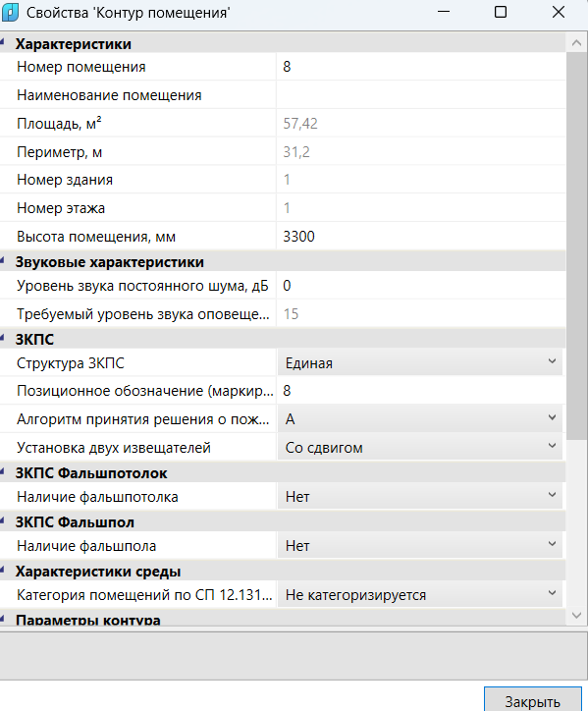Open the Структура ЗКПС dropdown
The width and height of the screenshot is (588, 711).
click(x=420, y=362)
